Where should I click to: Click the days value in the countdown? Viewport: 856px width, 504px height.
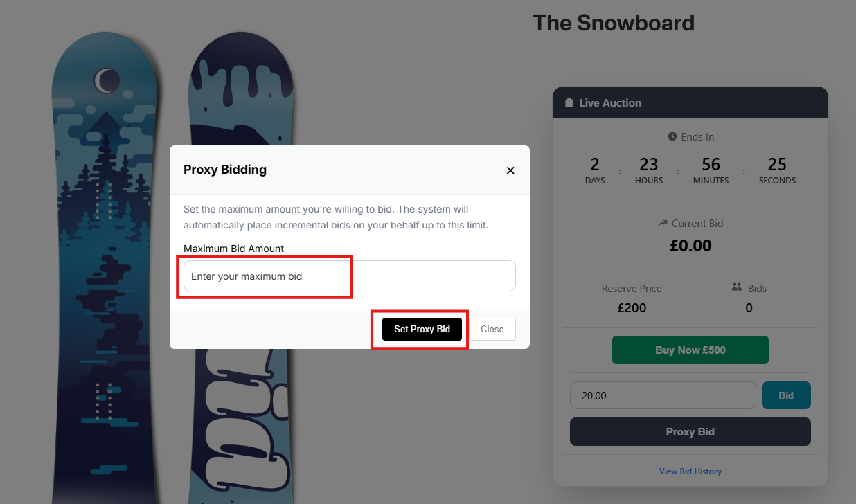coord(594,165)
